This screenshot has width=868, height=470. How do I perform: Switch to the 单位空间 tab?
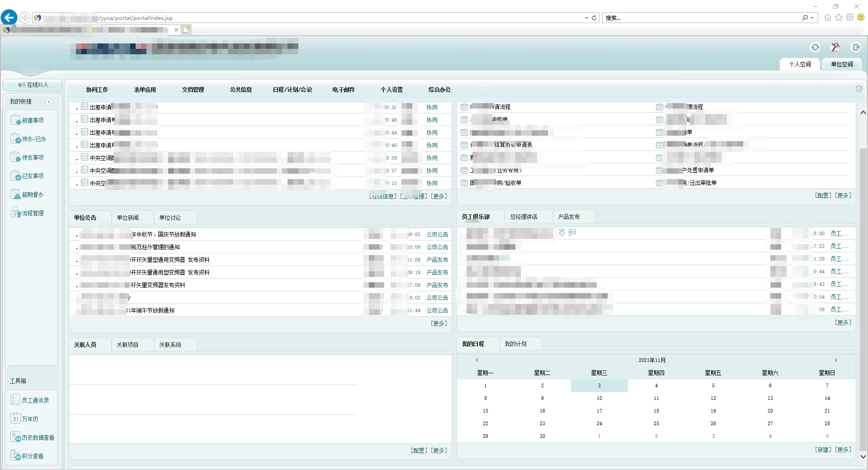842,64
